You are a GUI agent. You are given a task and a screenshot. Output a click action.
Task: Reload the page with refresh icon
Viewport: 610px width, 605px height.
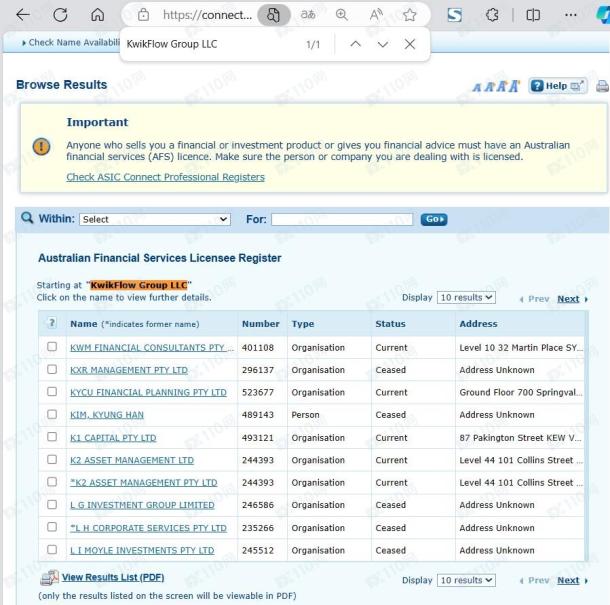60,15
